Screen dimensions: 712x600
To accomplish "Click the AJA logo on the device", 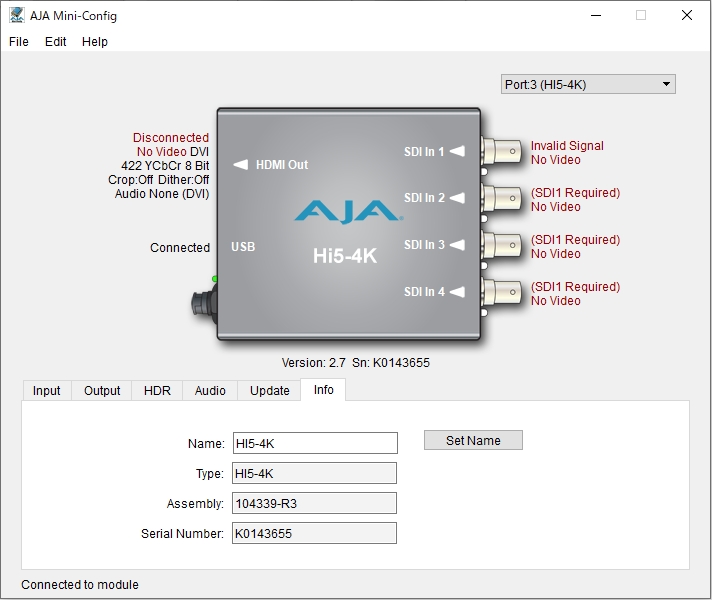I will pyautogui.click(x=347, y=211).
